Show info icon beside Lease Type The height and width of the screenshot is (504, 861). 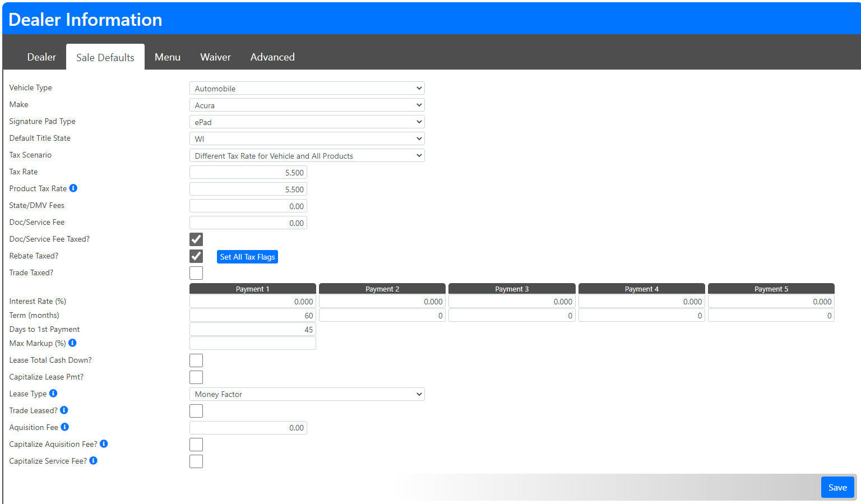pyautogui.click(x=53, y=394)
